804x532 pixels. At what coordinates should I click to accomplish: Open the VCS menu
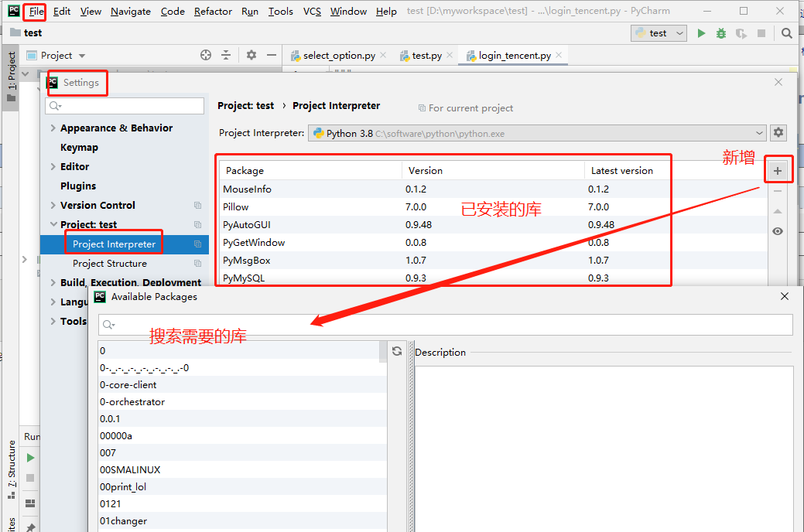pos(312,12)
